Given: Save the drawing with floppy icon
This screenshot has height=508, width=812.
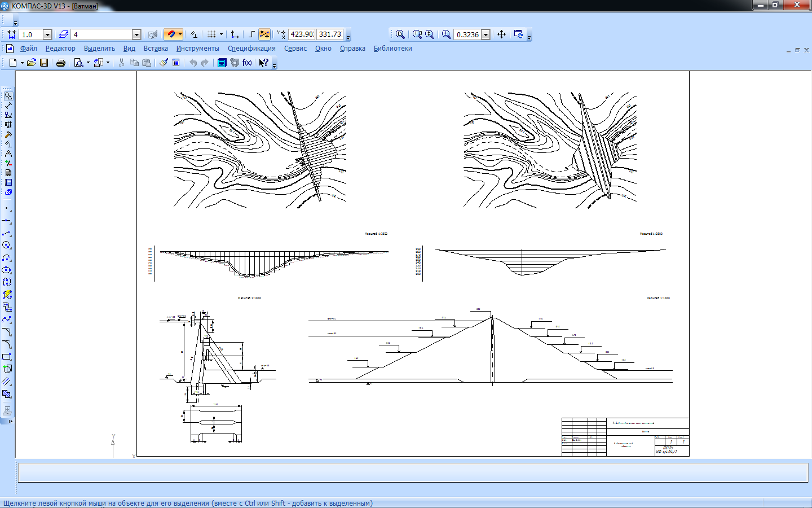Looking at the screenshot, I should (x=44, y=63).
